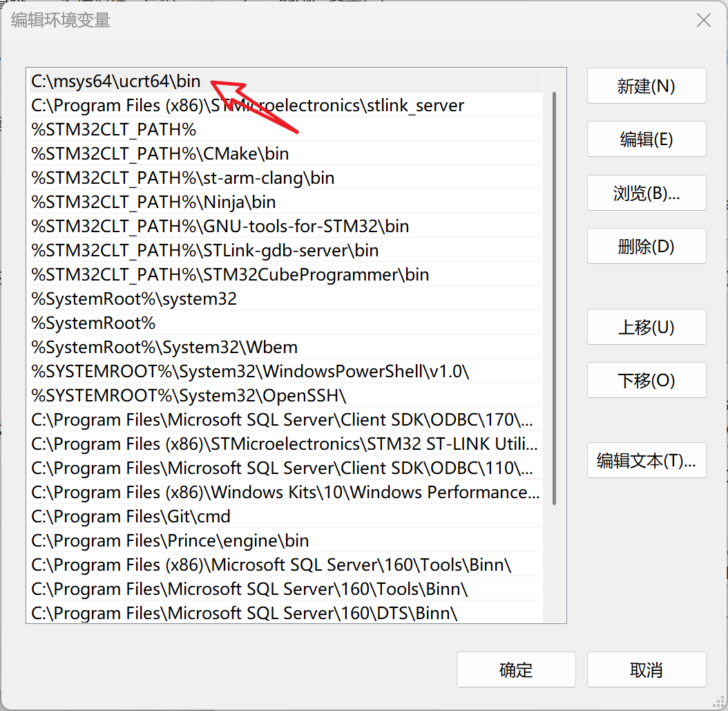Select the Windows Kits\10 Performance entry
728x711 pixels.
click(285, 492)
